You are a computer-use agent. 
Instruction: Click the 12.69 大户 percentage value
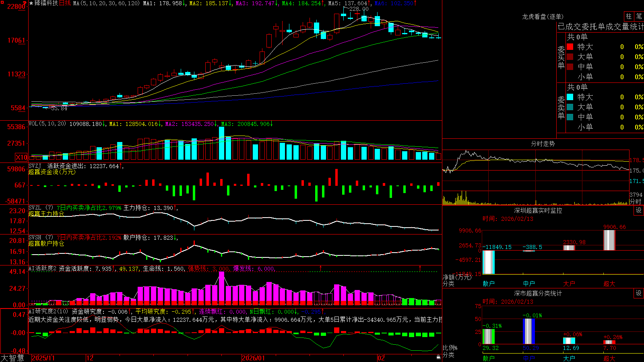click(571, 348)
